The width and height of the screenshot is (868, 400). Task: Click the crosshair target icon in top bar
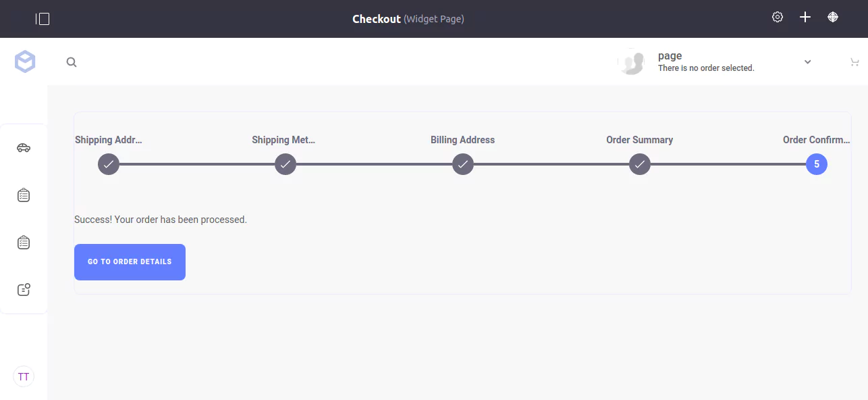[833, 18]
